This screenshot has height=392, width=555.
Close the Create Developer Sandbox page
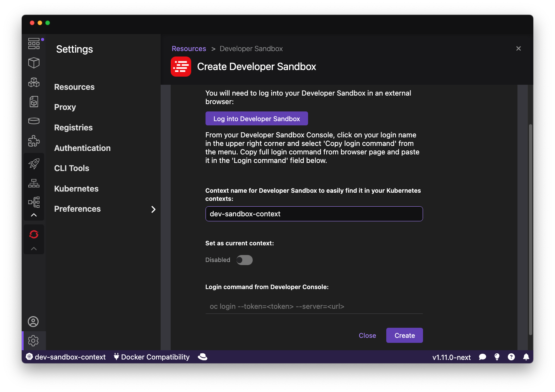(519, 48)
